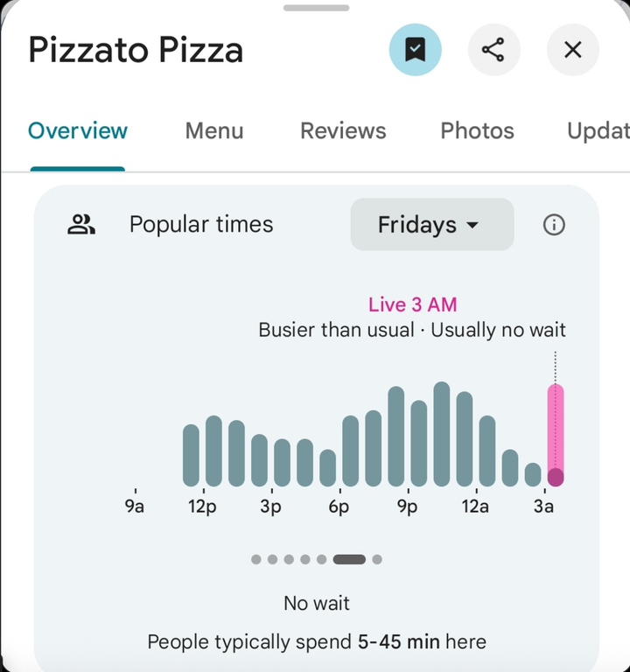This screenshot has height=672, width=630.
Task: Open the Reviews tab
Action: [x=343, y=131]
